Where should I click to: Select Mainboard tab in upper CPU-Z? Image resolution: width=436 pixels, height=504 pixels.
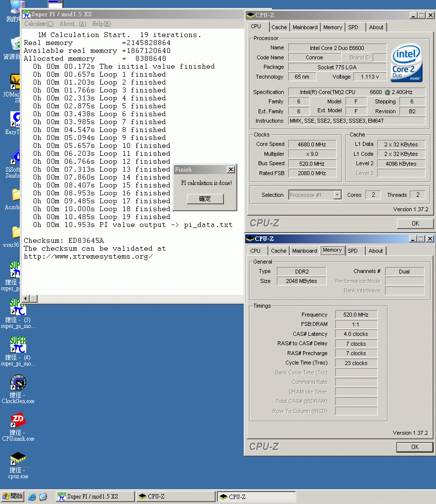(x=305, y=27)
